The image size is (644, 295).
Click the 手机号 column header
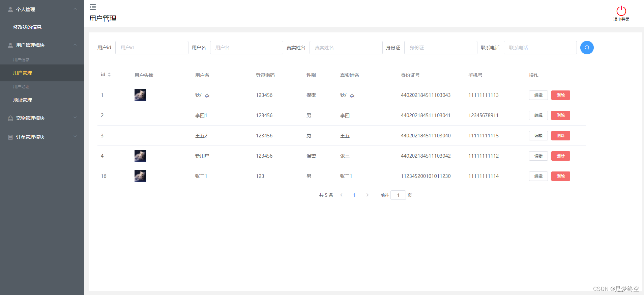[x=475, y=75]
